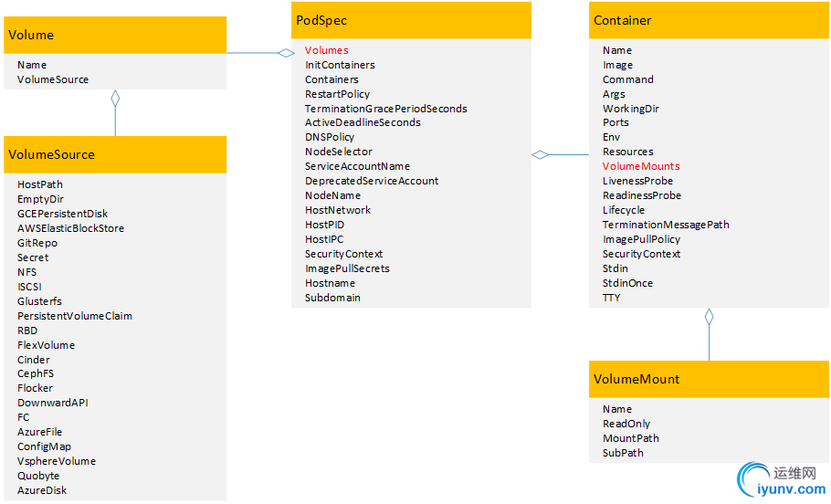Click the diamond connector above VolumeSource header

(x=115, y=98)
